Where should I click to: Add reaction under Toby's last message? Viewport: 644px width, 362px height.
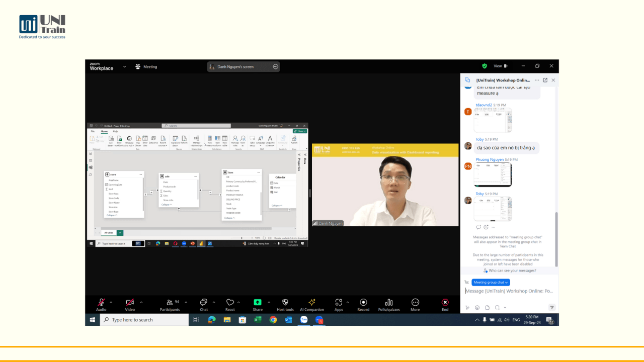click(486, 227)
